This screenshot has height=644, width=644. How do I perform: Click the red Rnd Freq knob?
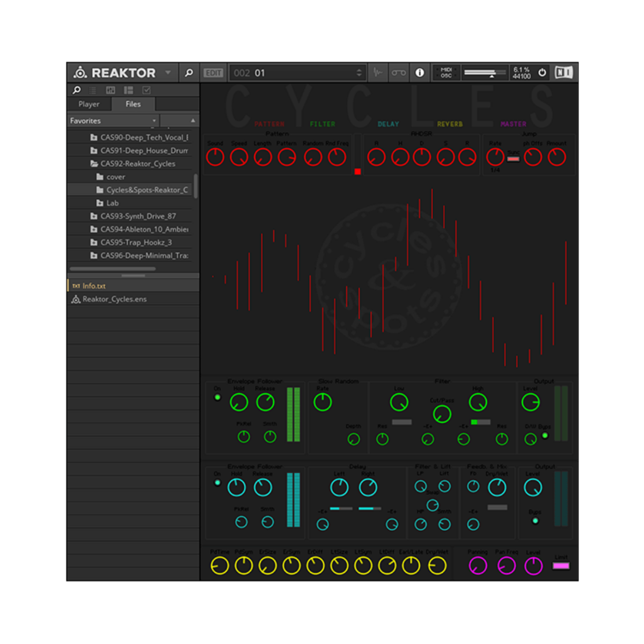point(337,157)
